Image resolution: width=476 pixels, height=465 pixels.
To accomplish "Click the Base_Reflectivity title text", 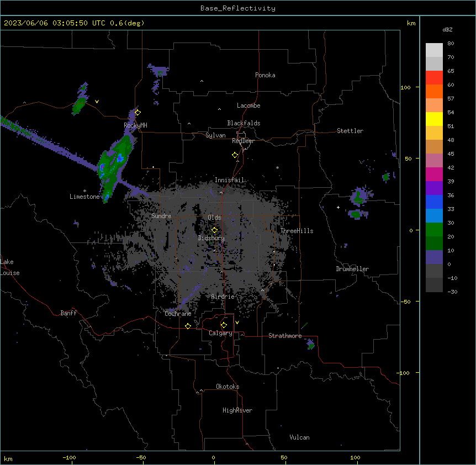I will tap(238, 8).
